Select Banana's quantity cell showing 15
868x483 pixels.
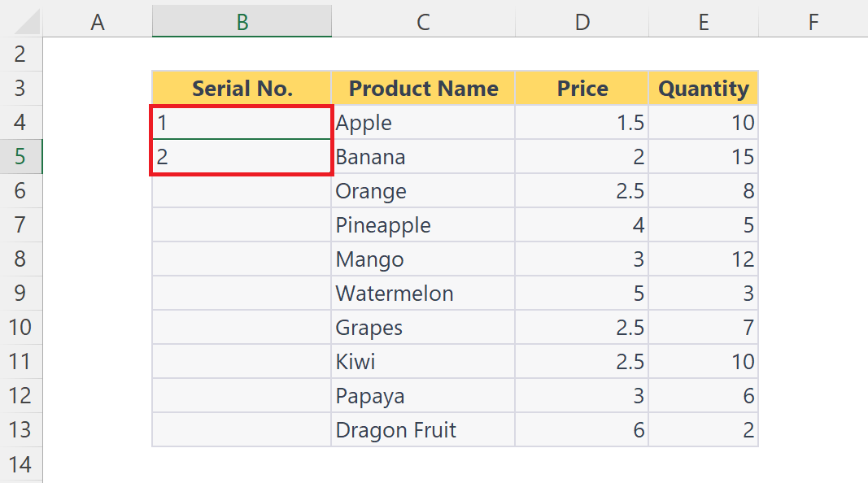coord(703,156)
